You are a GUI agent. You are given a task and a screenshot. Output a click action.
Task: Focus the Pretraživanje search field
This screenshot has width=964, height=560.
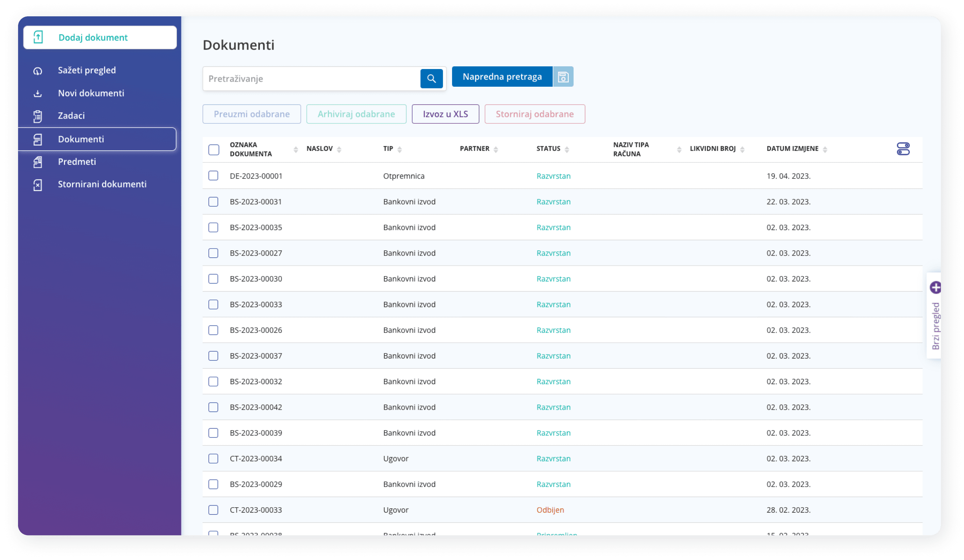(x=311, y=79)
